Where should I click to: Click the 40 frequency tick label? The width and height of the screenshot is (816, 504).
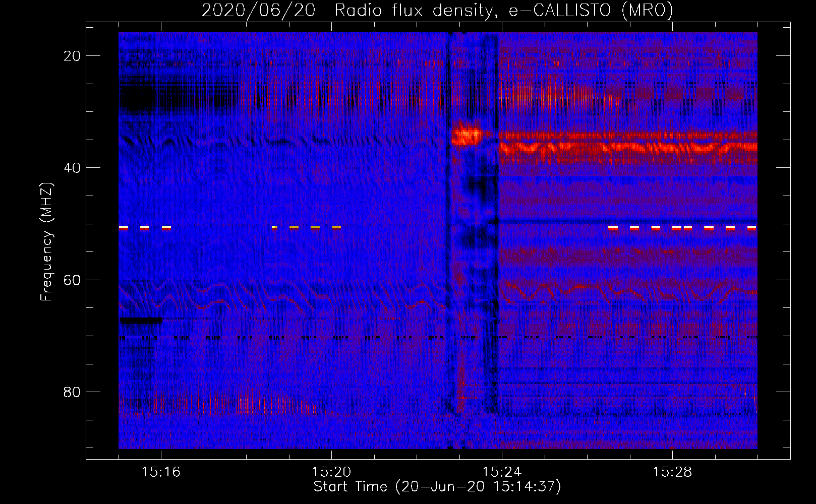(x=72, y=168)
